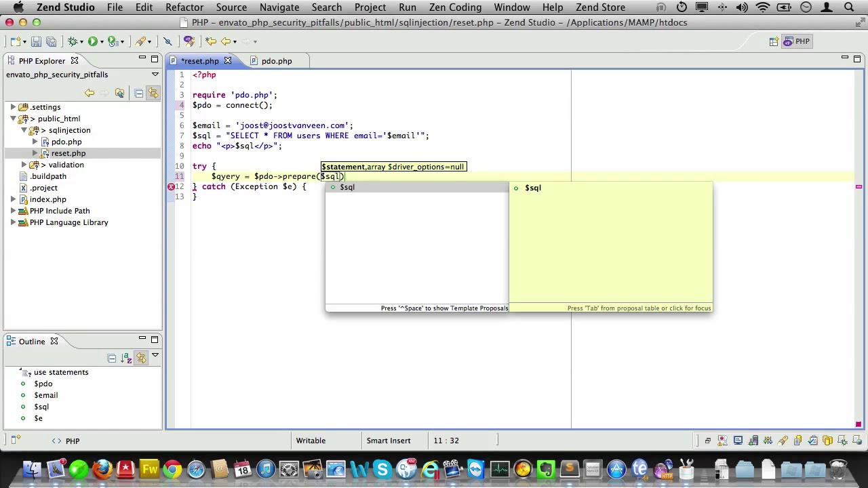This screenshot has height=488, width=868.
Task: Click the Save All toolbar icon
Action: 51,41
